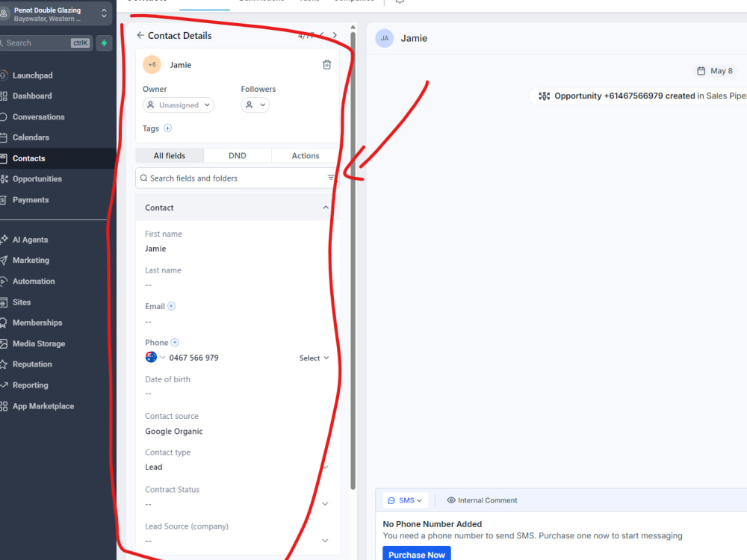Click the Opportunity created activity entry

[x=639, y=96]
